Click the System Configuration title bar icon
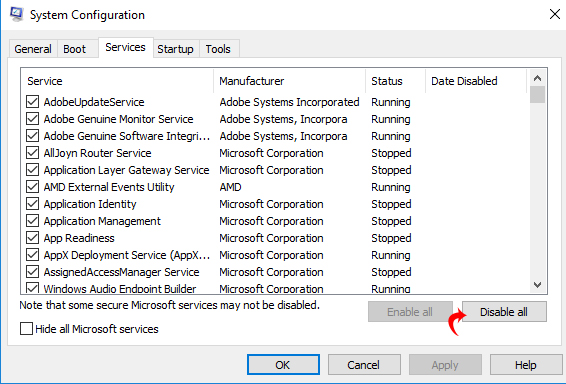The image size is (566, 384). tap(17, 14)
